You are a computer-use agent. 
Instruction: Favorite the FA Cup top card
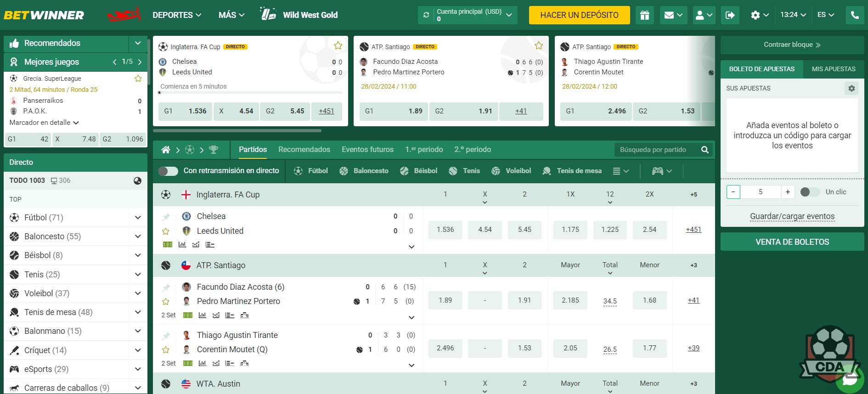click(338, 45)
